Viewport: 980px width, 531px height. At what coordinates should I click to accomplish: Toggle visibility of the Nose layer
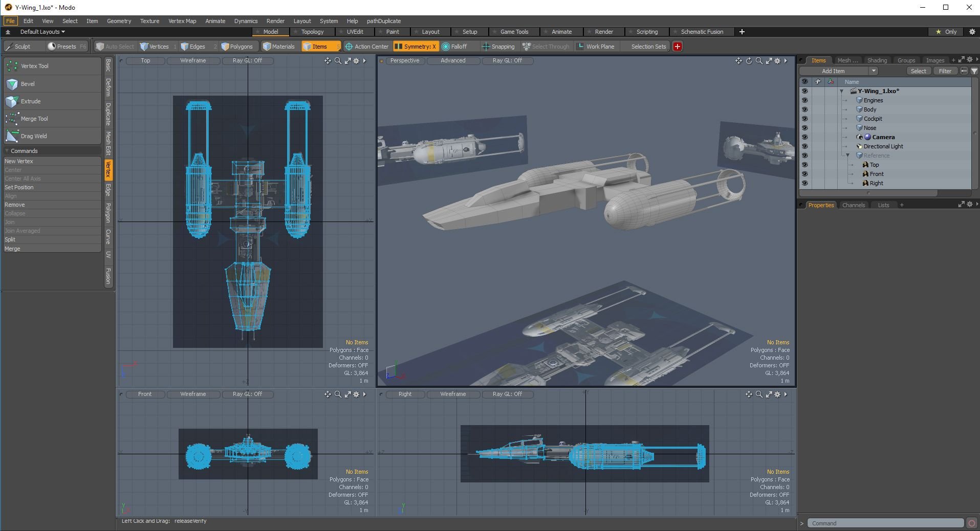coord(804,128)
